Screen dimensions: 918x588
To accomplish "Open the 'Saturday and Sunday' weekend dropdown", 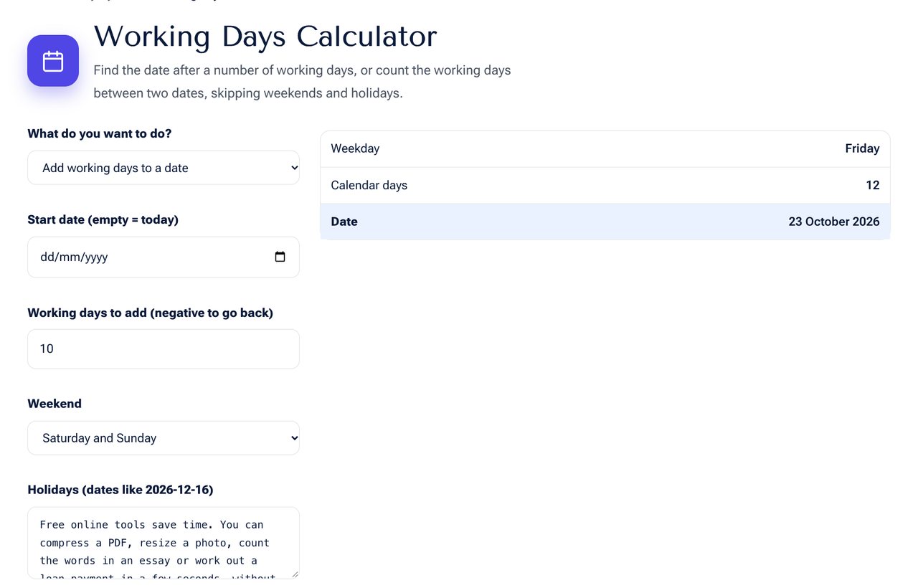I will (x=164, y=438).
